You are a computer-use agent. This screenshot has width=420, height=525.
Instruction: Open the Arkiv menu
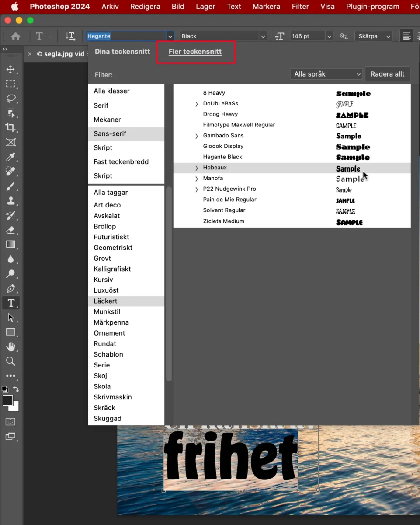click(110, 7)
